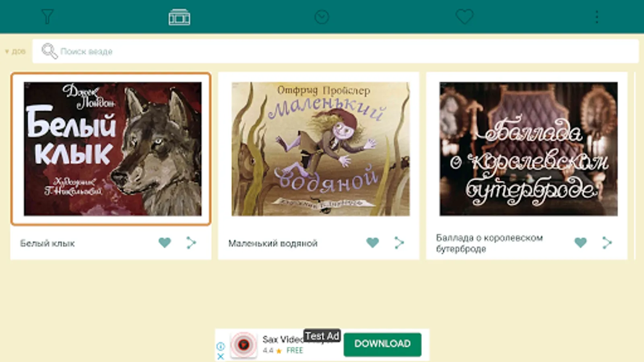Open the recent history clock tab
This screenshot has width=644, height=362.
322,17
